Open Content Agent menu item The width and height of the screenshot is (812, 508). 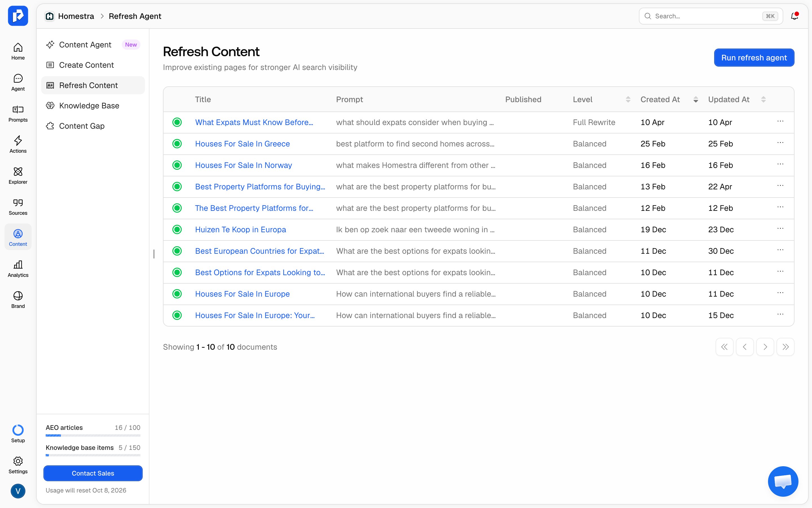point(93,45)
